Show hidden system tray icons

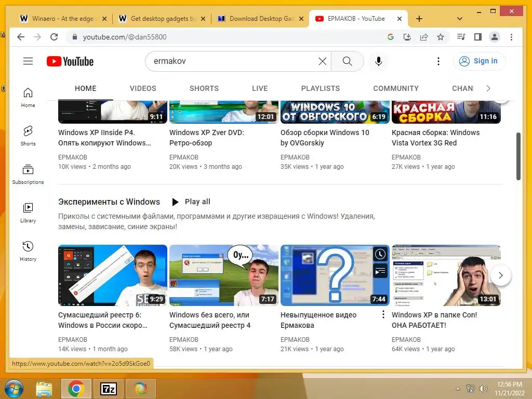coord(458,389)
